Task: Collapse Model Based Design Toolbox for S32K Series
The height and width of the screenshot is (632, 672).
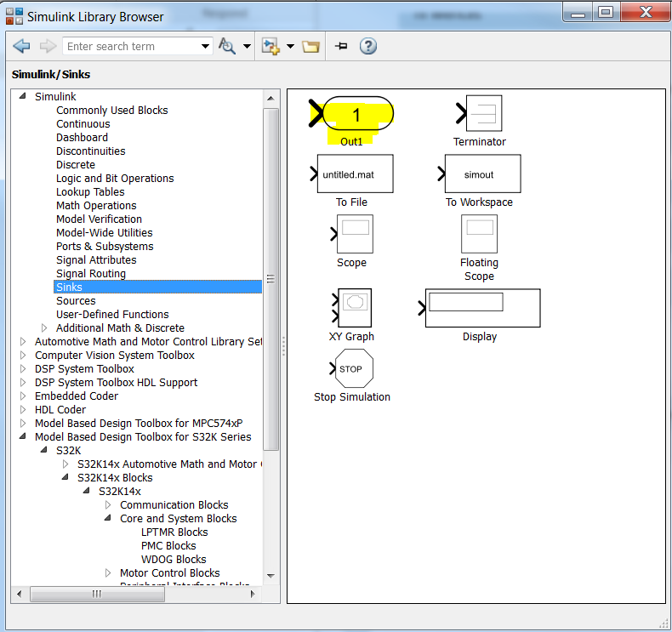Action: tap(23, 436)
